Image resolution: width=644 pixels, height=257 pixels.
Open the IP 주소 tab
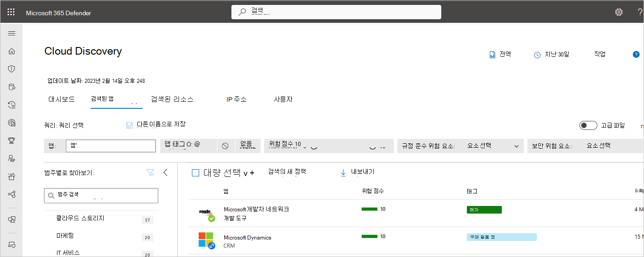tap(237, 99)
